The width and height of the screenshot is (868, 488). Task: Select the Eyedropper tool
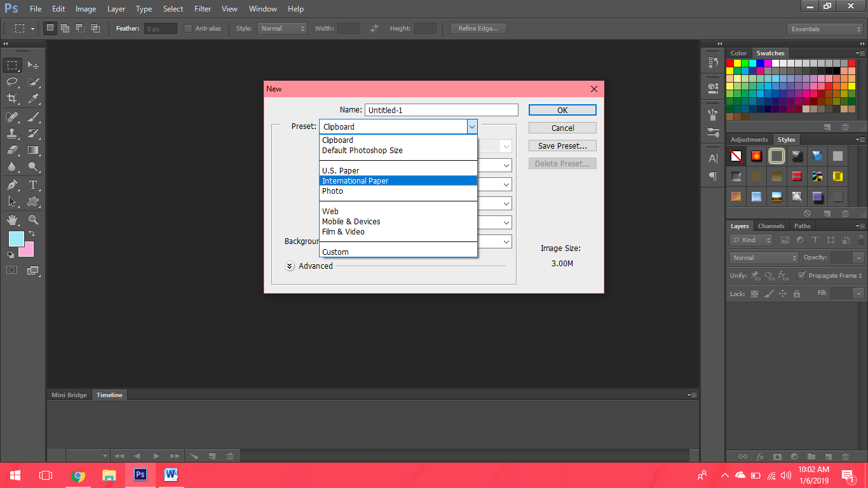click(33, 98)
